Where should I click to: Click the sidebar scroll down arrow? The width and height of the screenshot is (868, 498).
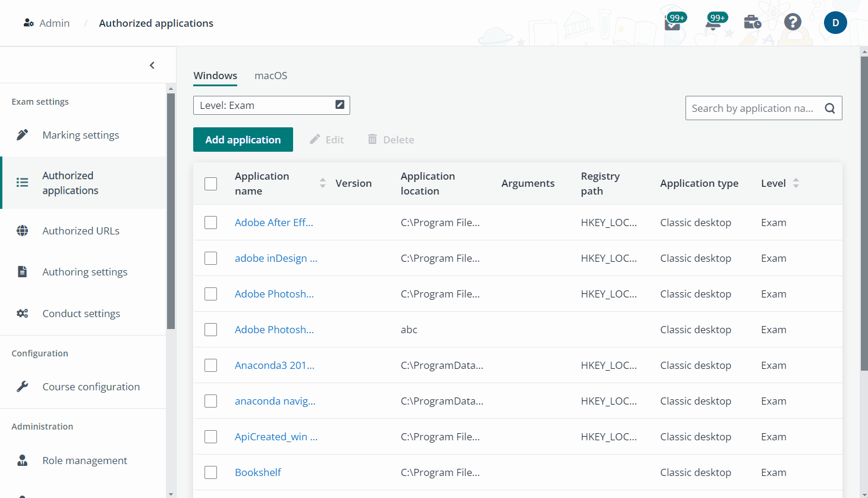171,494
